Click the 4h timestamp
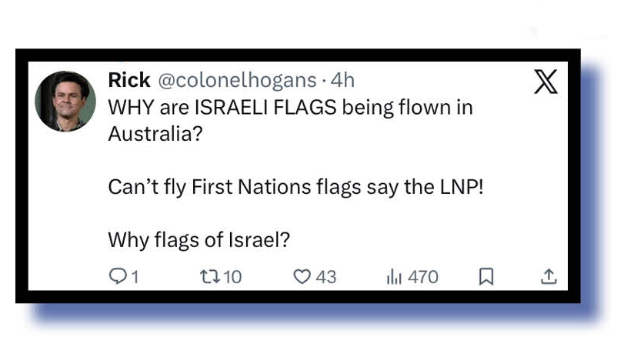Viewport: 634px width, 364px height. (342, 80)
